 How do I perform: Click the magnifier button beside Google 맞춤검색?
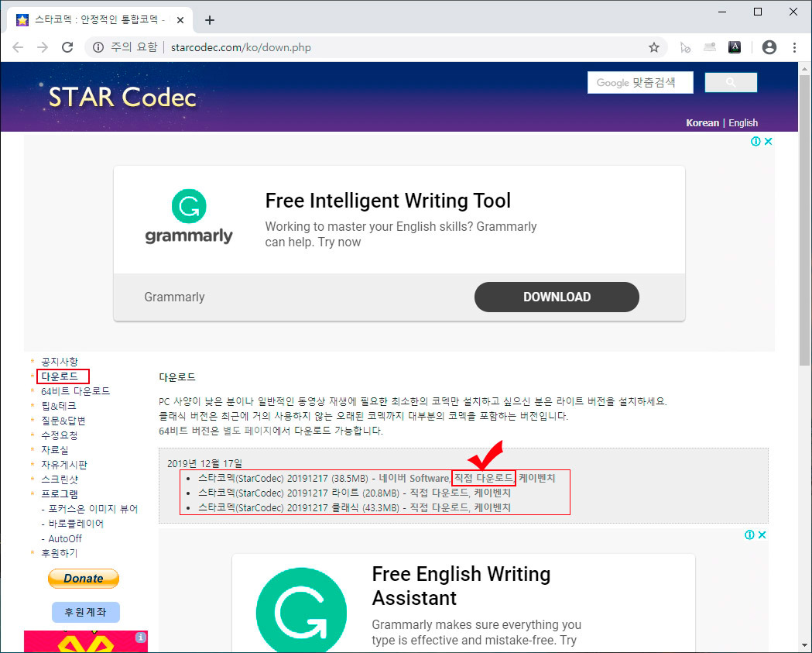coord(731,82)
